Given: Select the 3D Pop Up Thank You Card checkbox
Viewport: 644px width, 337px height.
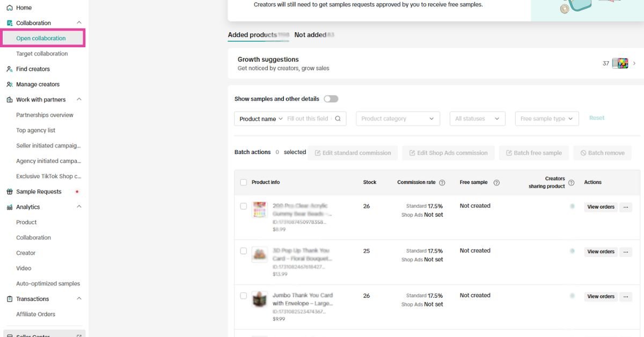Looking at the screenshot, I should point(244,251).
